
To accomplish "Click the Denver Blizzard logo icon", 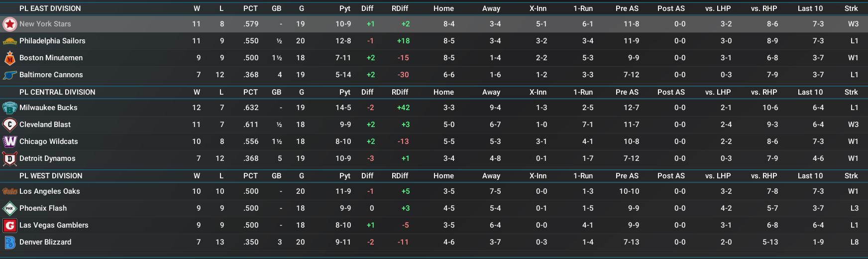I will coord(9,242).
